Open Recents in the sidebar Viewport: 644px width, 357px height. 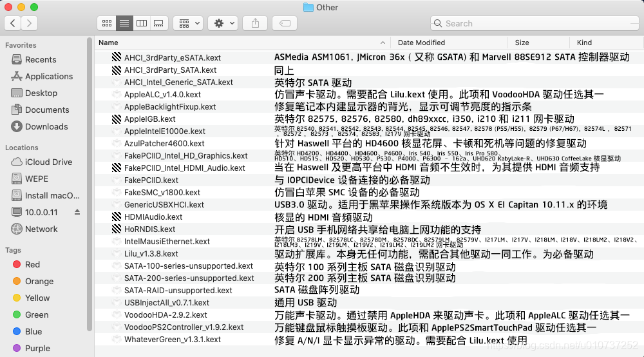[34, 59]
